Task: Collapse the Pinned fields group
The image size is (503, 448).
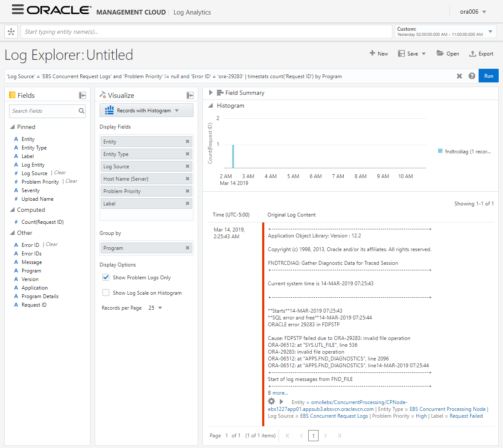Action: coord(12,127)
